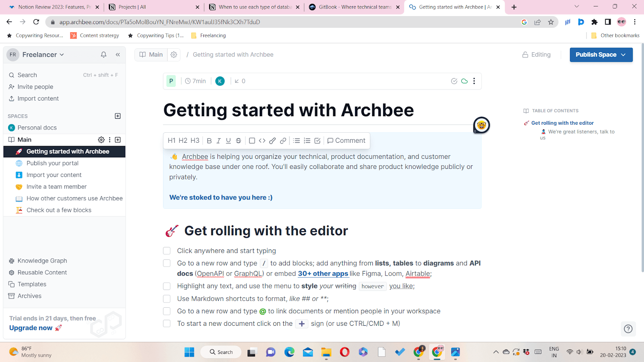Check the 'Click anywhere and start typing' box
The image size is (644, 362).
pyautogui.click(x=167, y=251)
